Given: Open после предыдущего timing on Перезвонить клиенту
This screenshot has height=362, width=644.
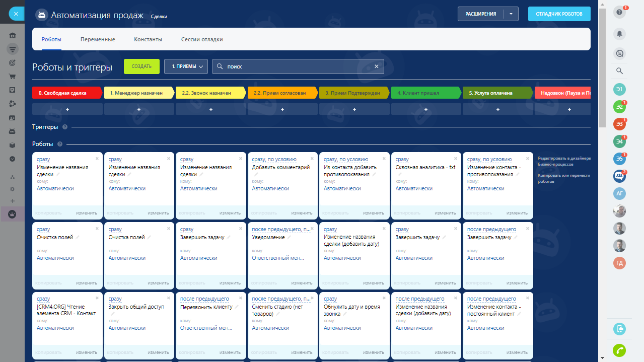Looking at the screenshot, I should [x=204, y=299].
